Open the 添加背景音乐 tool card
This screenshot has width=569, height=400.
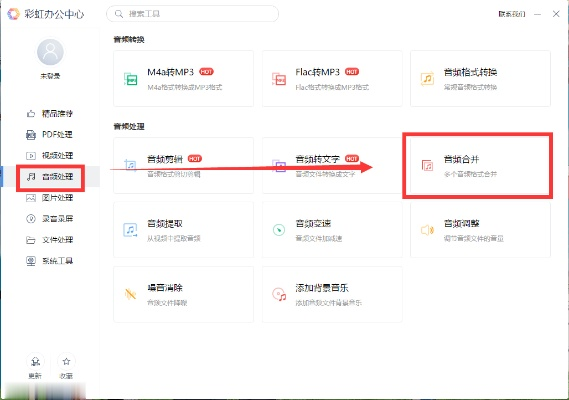(332, 294)
